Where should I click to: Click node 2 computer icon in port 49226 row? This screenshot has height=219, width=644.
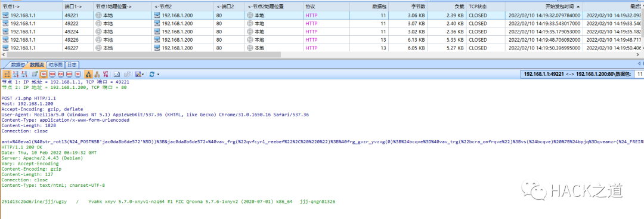pyautogui.click(x=157, y=40)
